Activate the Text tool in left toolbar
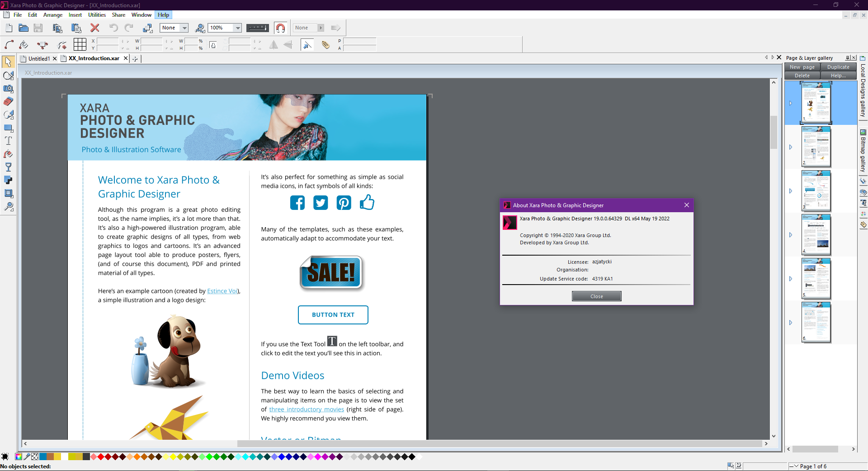Viewport: 868px width, 471px height. (8, 141)
